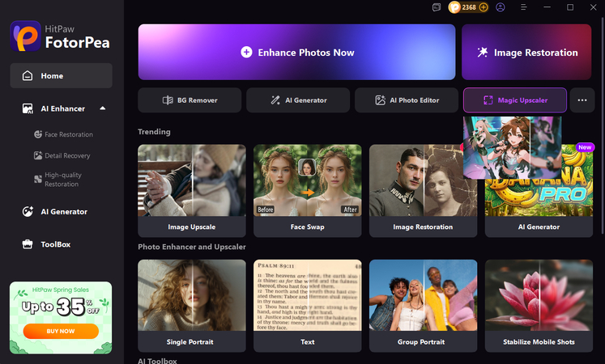605x364 pixels.
Task: Click the 'Trending' section heading
Action: [154, 132]
